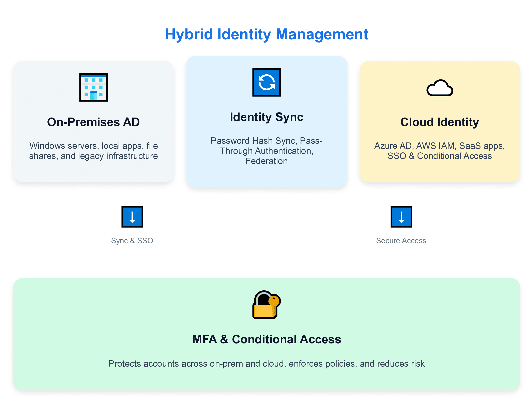Select the down arrow above Sync & SSO

(x=132, y=217)
